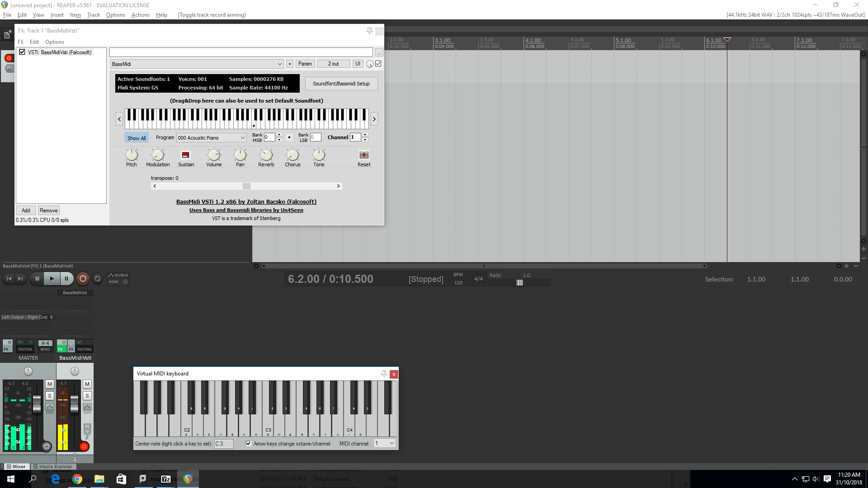Solo the master track
The height and width of the screenshot is (488, 868).
[x=50, y=396]
